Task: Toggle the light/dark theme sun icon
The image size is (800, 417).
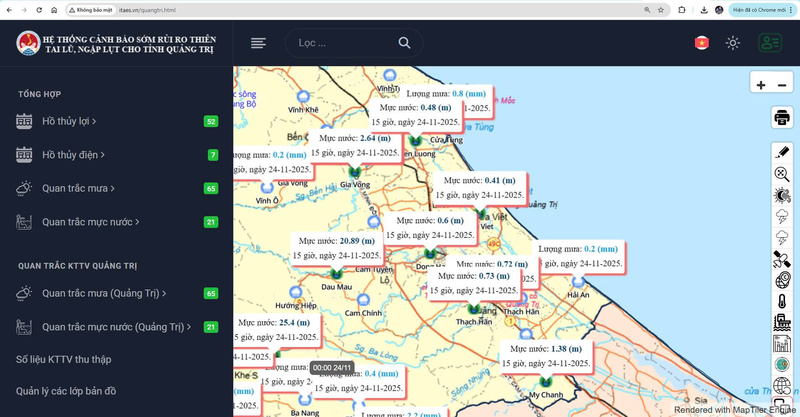Action: [733, 43]
